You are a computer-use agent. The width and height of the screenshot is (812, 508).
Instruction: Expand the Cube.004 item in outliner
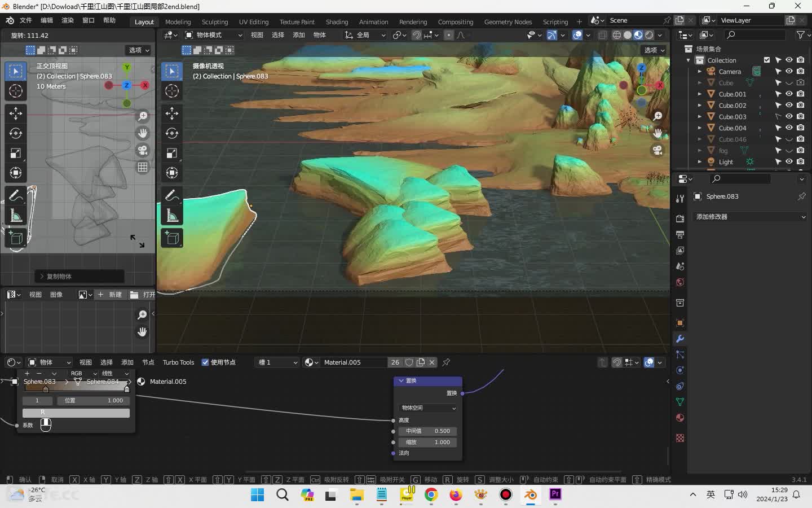coord(699,128)
